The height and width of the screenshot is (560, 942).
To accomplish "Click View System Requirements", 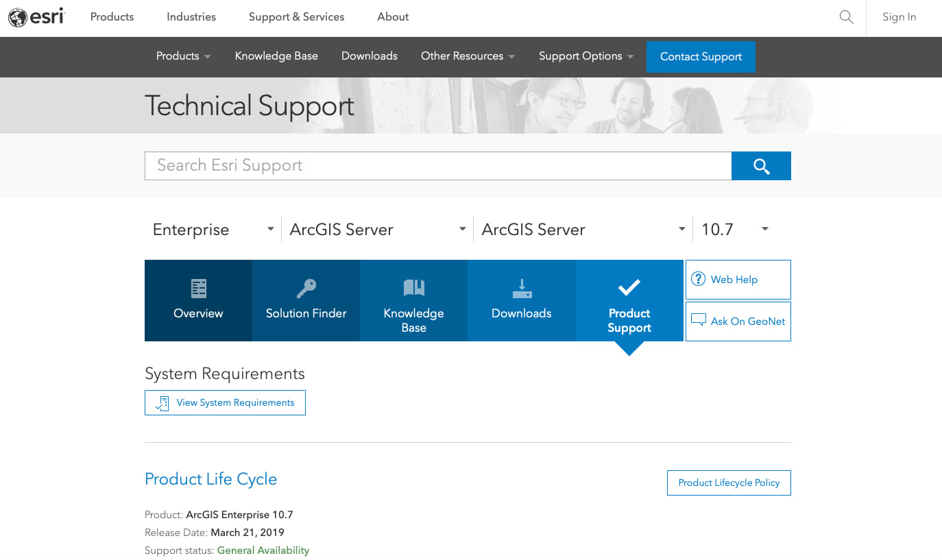I will pos(225,402).
